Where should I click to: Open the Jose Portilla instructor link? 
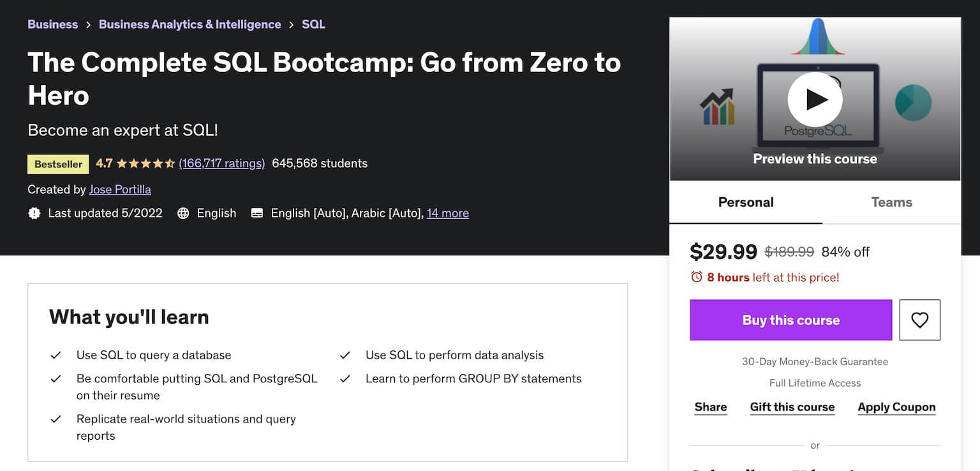[120, 190]
